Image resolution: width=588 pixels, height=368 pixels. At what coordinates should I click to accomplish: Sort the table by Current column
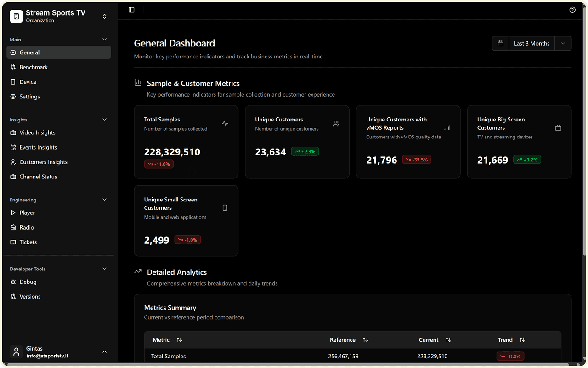coord(448,340)
